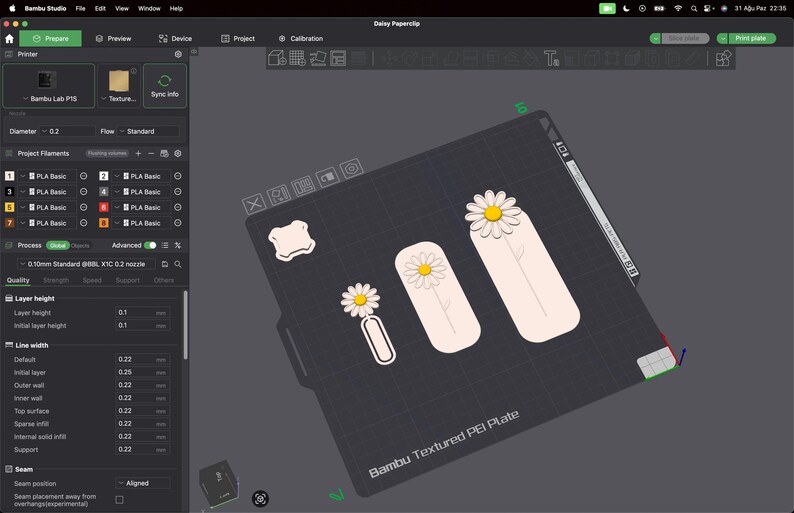The height and width of the screenshot is (513, 794).
Task: Switch to the Device tab
Action: click(x=175, y=38)
